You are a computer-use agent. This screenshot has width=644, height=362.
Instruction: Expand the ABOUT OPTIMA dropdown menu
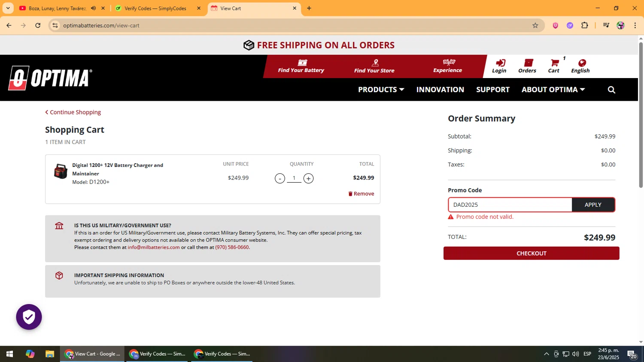pos(553,90)
